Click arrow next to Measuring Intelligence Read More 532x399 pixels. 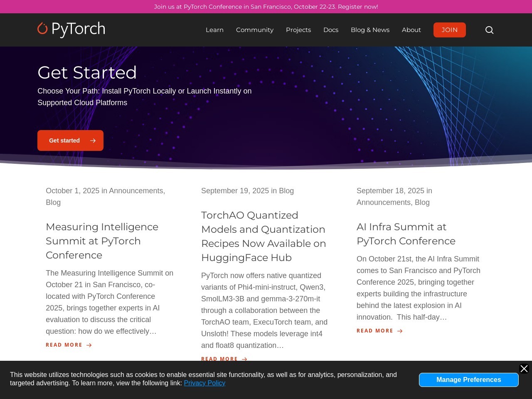pyautogui.click(x=89, y=345)
